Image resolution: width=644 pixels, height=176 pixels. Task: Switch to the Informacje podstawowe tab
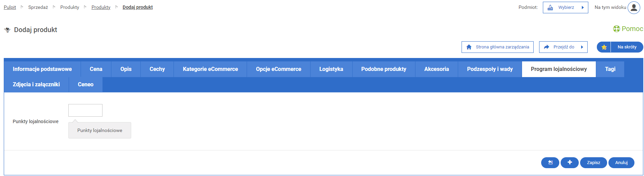(42, 69)
